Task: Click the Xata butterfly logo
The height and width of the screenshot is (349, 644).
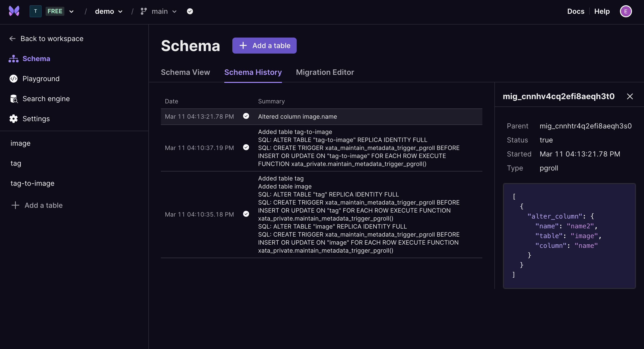Action: coord(14,11)
